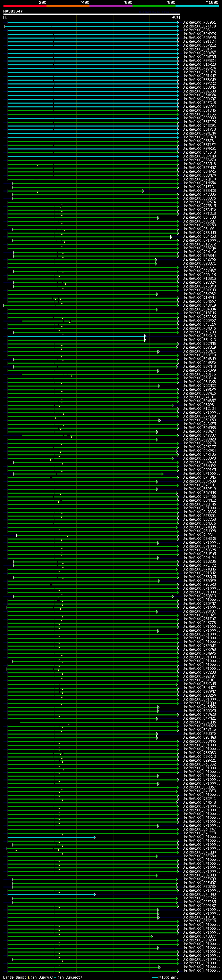Click the arrowhead ending the Q54X53 alignment bar

tap(171, 237)
